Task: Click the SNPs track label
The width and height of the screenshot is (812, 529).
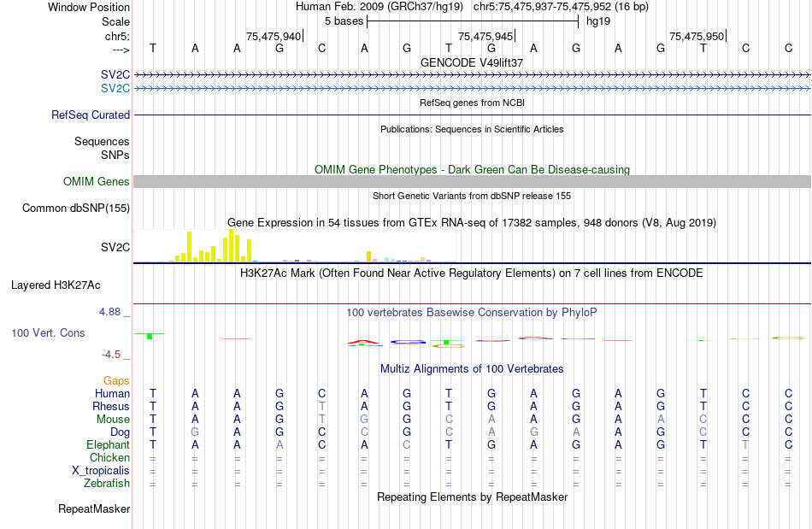Action: (115, 155)
